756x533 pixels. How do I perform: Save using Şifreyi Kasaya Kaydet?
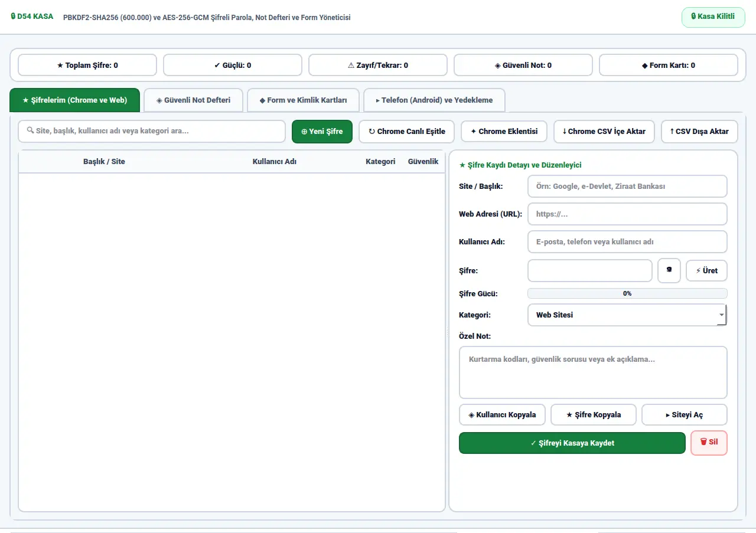[x=572, y=443]
